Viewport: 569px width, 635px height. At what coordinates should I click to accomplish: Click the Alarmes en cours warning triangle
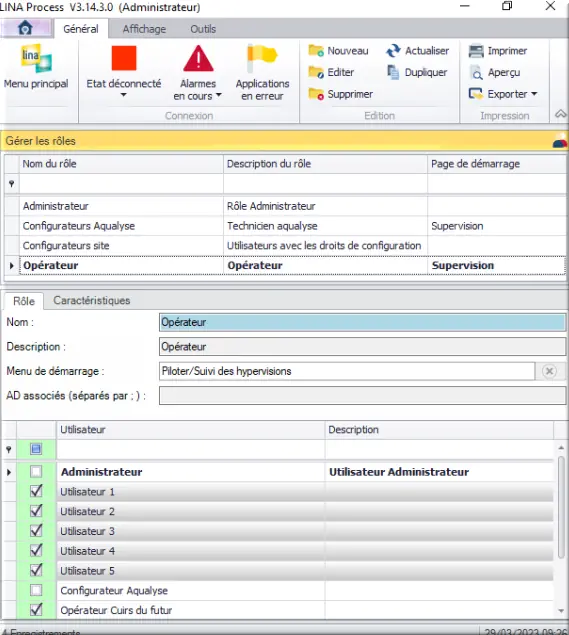coord(198,58)
